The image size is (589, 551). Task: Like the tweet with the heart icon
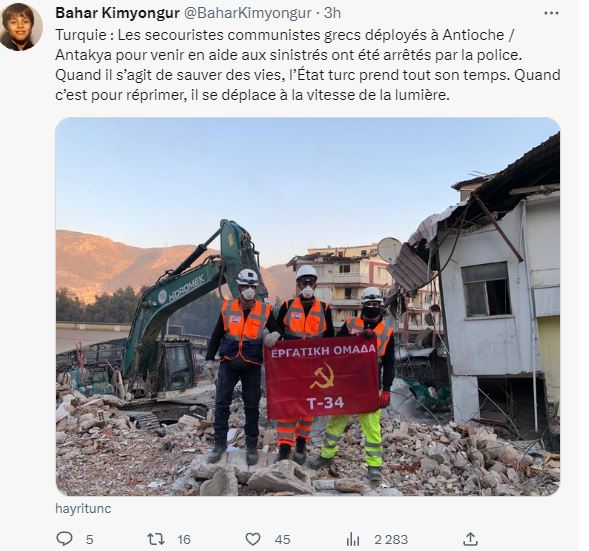pyautogui.click(x=253, y=539)
